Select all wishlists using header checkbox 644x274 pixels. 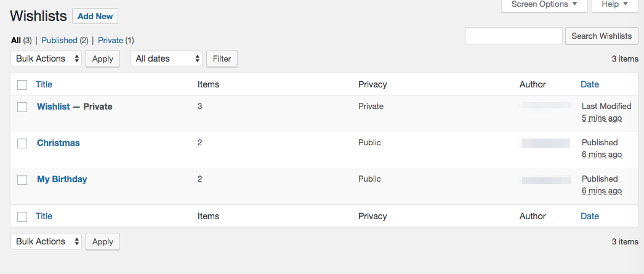point(22,85)
